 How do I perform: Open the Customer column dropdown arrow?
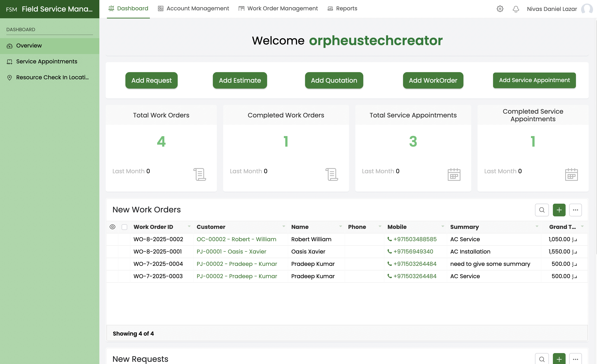(x=283, y=227)
